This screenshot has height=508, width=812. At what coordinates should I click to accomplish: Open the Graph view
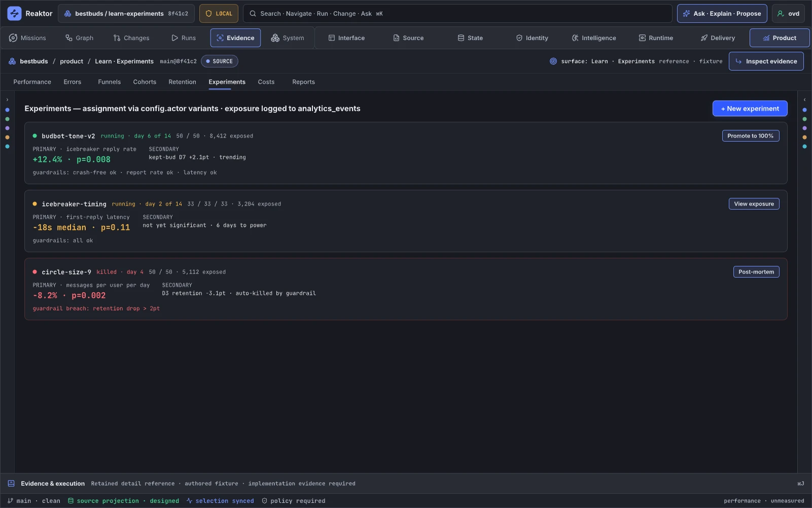tap(79, 38)
